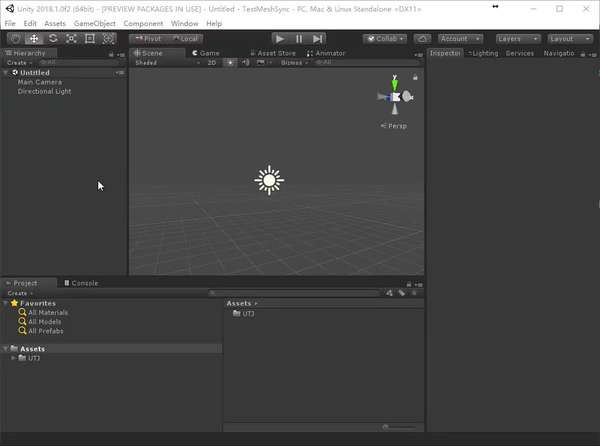Screen dimensions: 600x446
Task: Toggle scene audio speaker icon
Action: (245, 63)
